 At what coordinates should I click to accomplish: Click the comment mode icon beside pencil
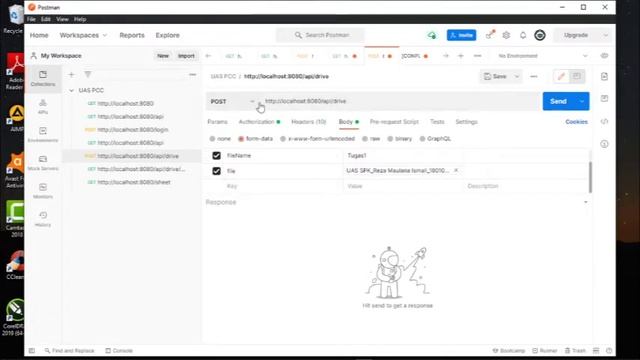pos(577,76)
